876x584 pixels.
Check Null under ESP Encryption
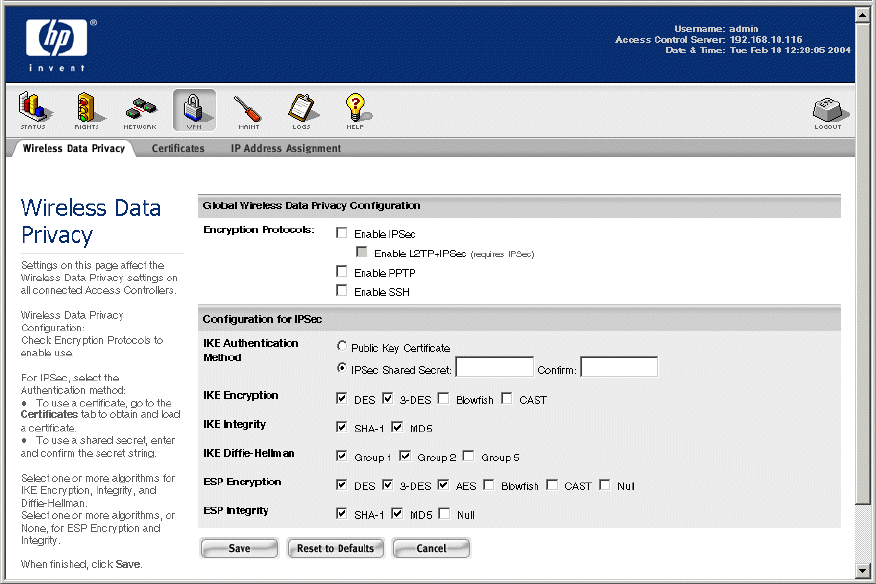(604, 485)
